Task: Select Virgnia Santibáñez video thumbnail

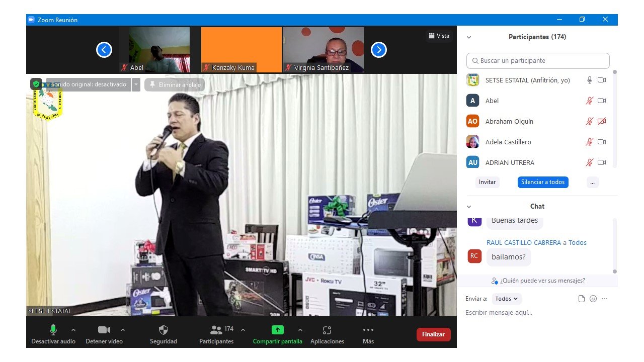Action: pos(324,50)
